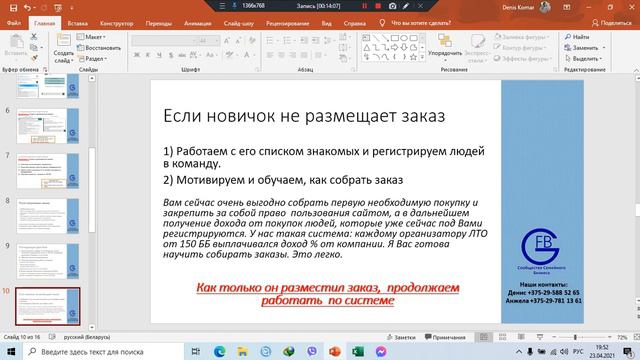
Task: Take a snapshot with the recorder camera icon
Action: (392, 6)
